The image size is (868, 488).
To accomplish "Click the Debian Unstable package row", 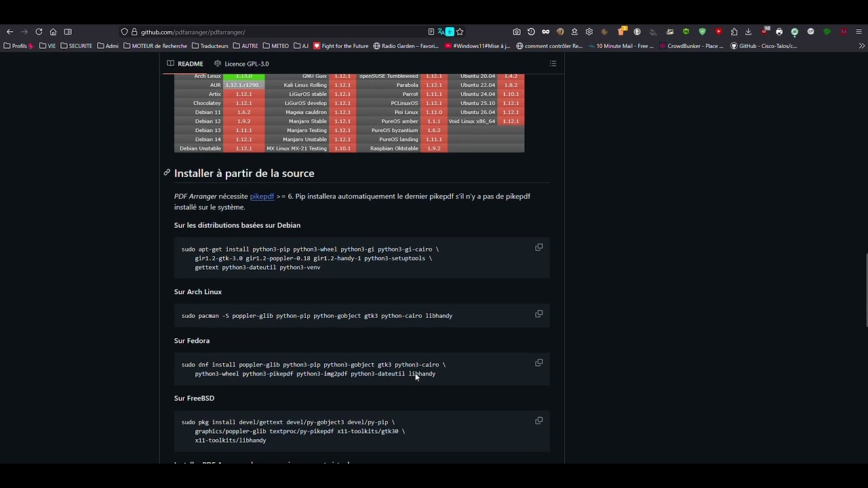I will click(x=220, y=148).
